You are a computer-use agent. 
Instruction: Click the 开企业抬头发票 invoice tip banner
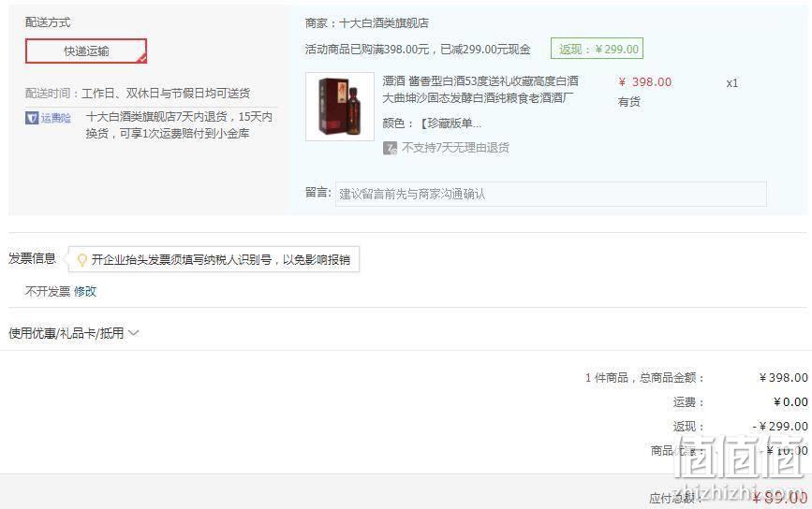pos(214,260)
